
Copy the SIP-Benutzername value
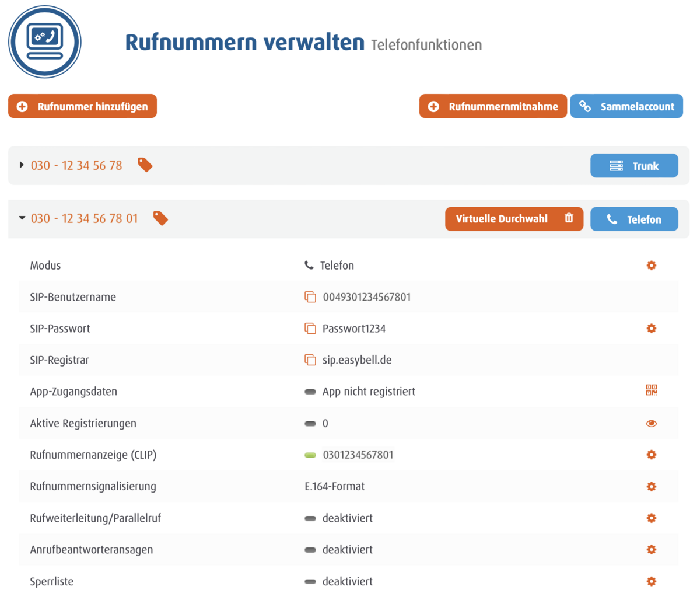coord(310,297)
